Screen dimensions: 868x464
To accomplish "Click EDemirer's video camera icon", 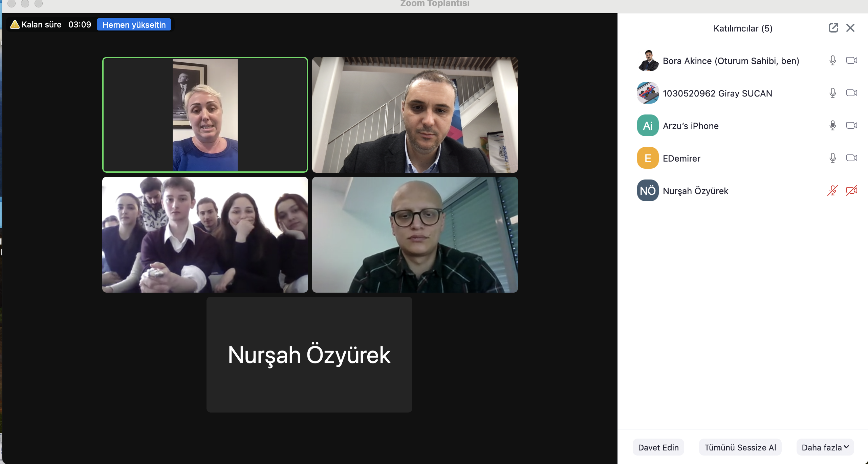I will [851, 158].
